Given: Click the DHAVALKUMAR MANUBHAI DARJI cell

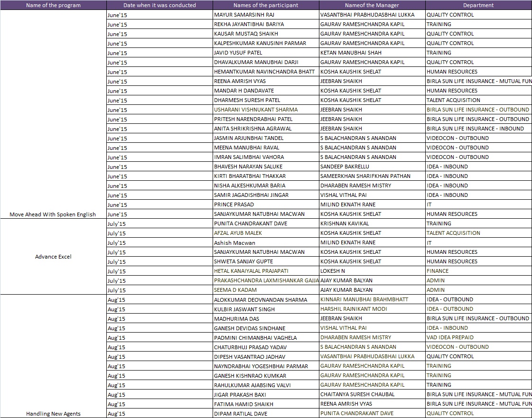Looking at the screenshot, I should click(266, 62).
